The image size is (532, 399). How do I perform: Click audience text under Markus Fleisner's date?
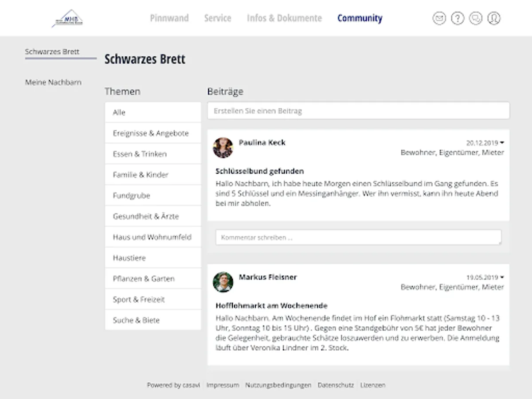coord(452,287)
